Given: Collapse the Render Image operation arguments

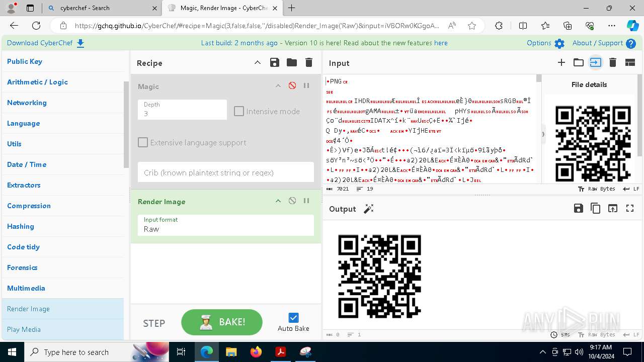Looking at the screenshot, I should pyautogui.click(x=278, y=201).
